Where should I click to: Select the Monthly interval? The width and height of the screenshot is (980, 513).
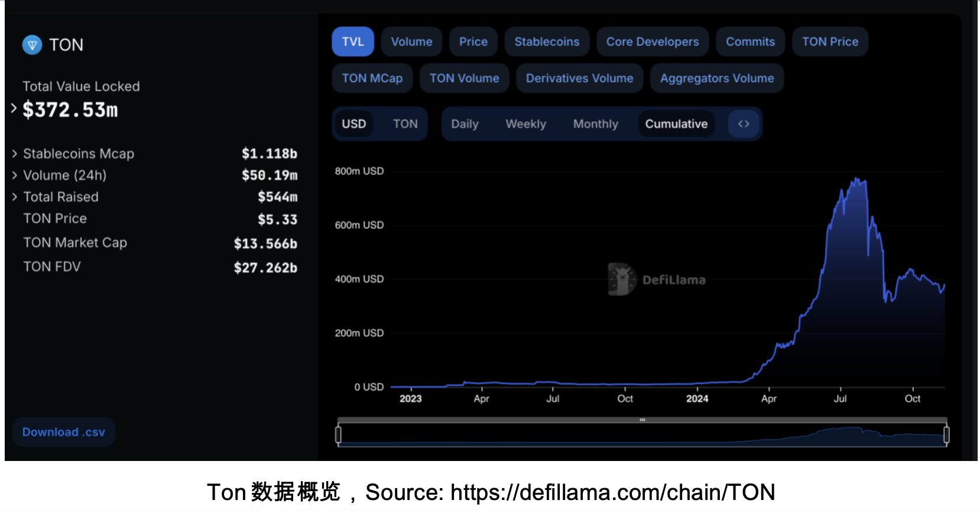pyautogui.click(x=595, y=124)
